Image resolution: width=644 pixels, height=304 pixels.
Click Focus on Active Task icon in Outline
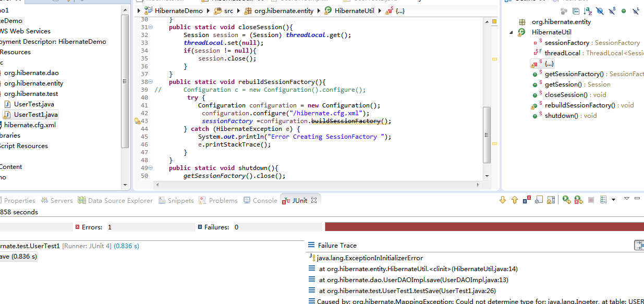click(x=564, y=11)
